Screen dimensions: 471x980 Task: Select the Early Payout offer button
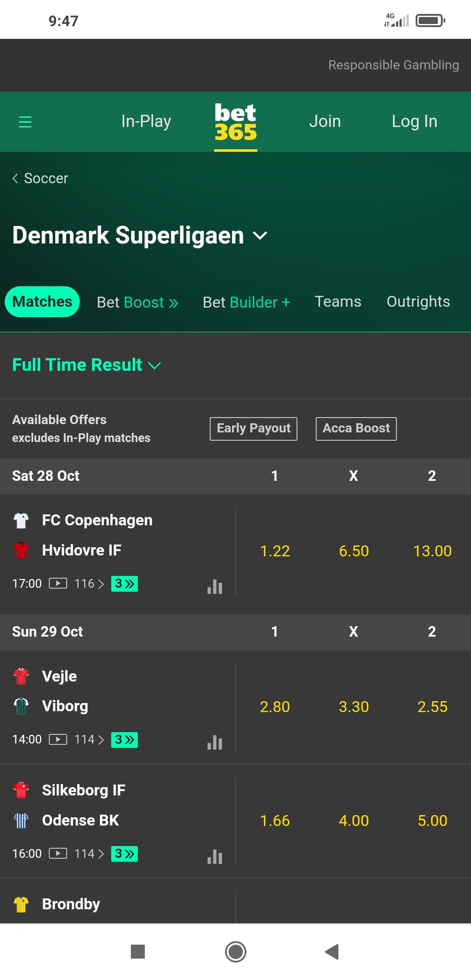(253, 428)
